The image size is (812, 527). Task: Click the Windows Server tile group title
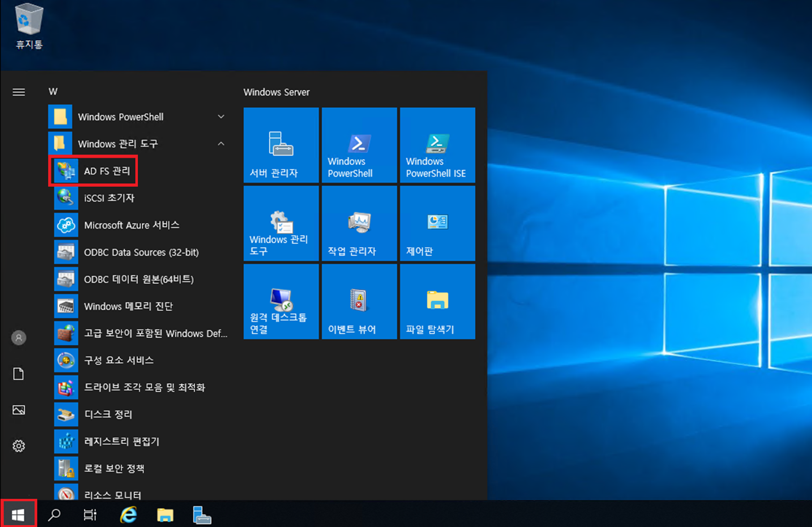pos(276,92)
